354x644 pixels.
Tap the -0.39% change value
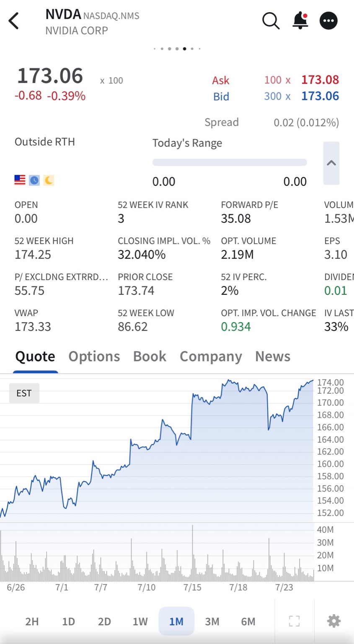point(66,96)
